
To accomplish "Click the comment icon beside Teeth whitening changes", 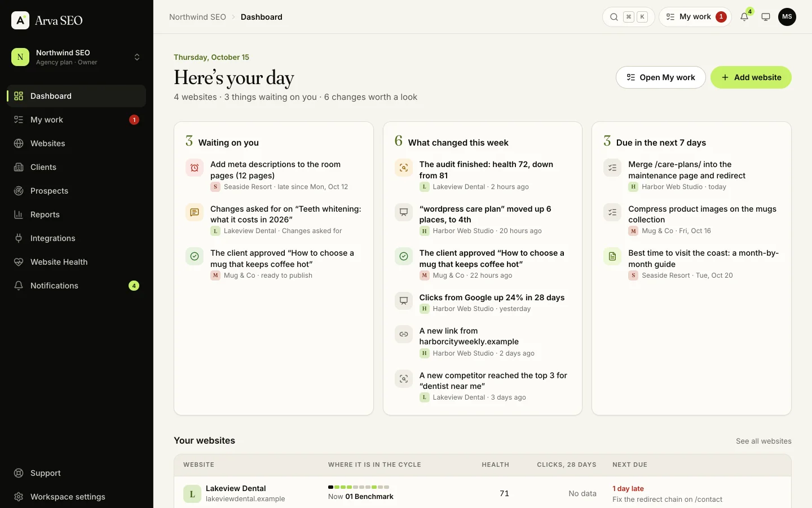I will (195, 212).
